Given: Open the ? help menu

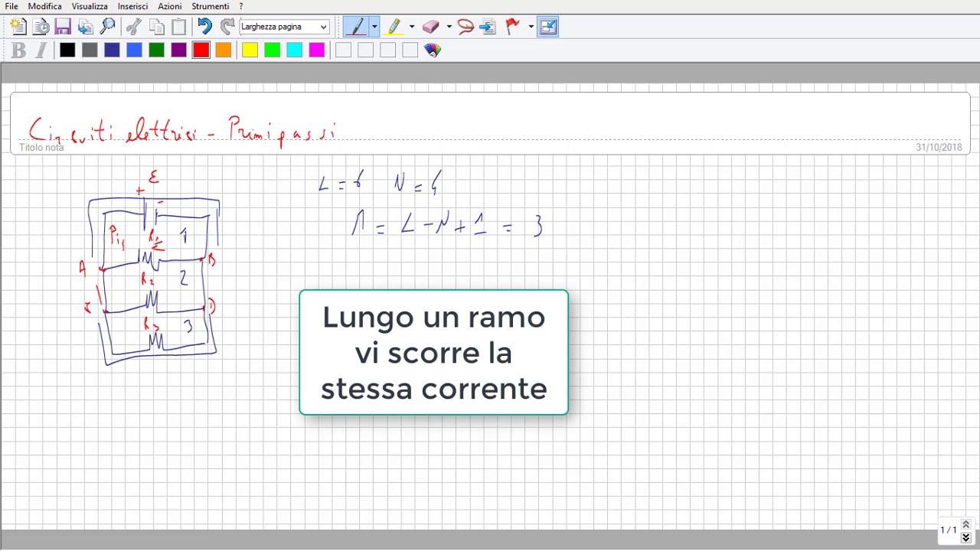Looking at the screenshot, I should click(241, 6).
